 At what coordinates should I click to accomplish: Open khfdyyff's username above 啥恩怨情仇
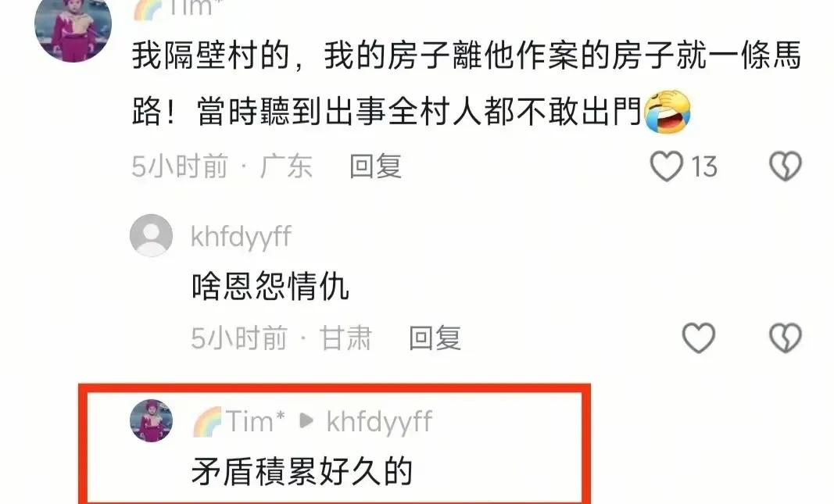pyautogui.click(x=241, y=237)
